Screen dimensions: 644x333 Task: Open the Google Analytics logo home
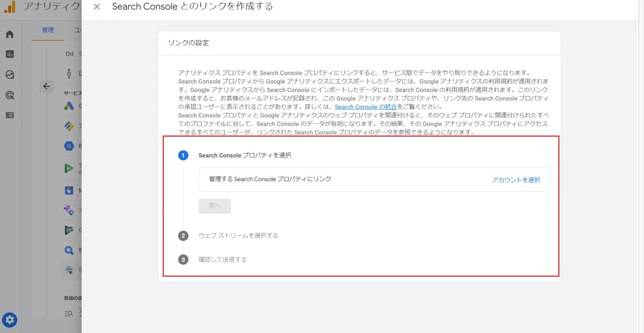point(10,7)
